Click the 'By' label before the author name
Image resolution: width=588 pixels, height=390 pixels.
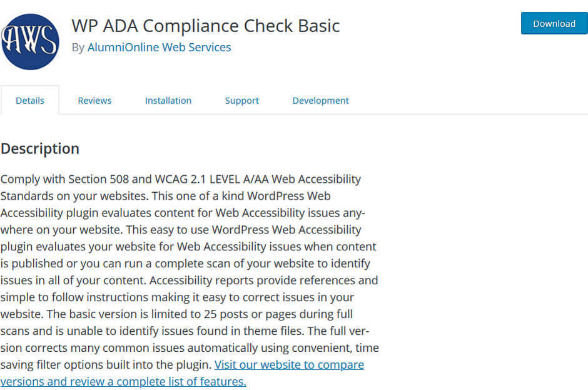78,48
